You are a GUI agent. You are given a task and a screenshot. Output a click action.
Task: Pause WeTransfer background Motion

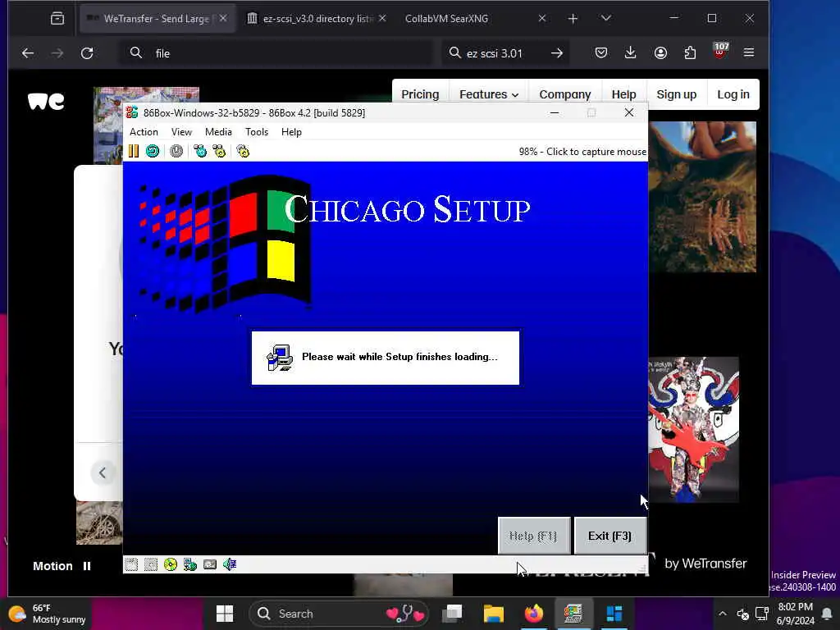coord(87,566)
